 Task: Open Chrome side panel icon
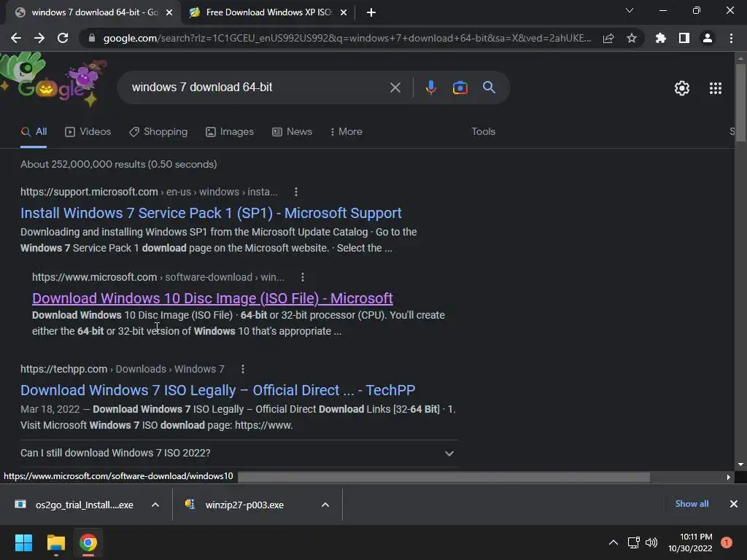click(x=684, y=38)
